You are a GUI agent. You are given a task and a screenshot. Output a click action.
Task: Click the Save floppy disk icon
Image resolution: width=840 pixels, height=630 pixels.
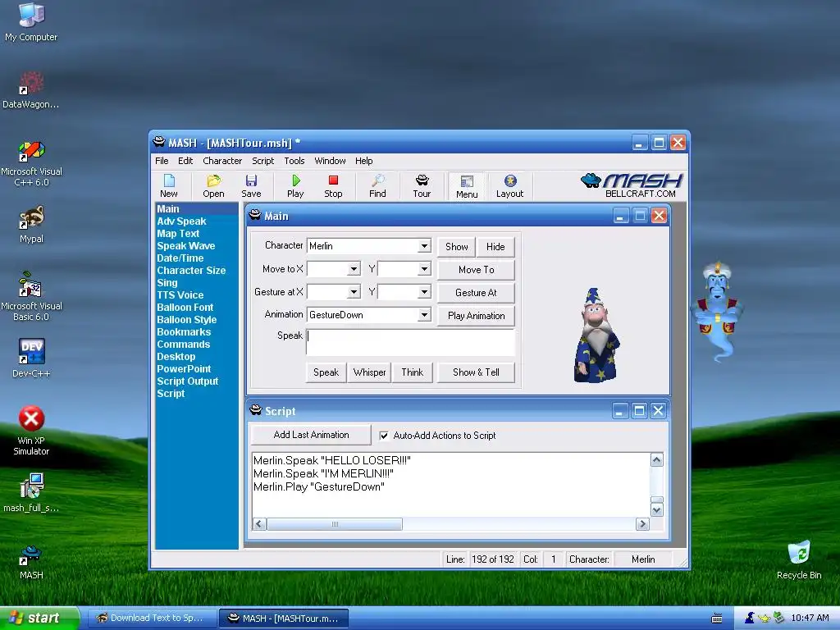click(x=251, y=186)
